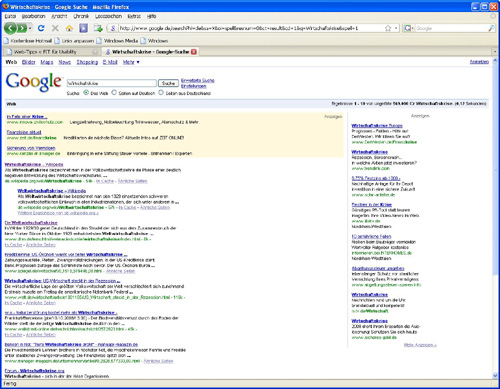500x389 pixels.
Task: Click the Mehr Anzeigen link
Action: pos(420,345)
